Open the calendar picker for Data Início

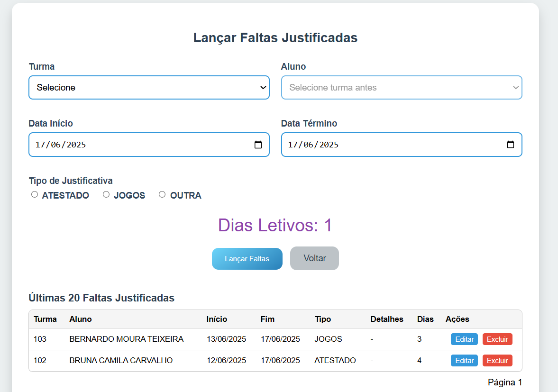pyautogui.click(x=258, y=145)
